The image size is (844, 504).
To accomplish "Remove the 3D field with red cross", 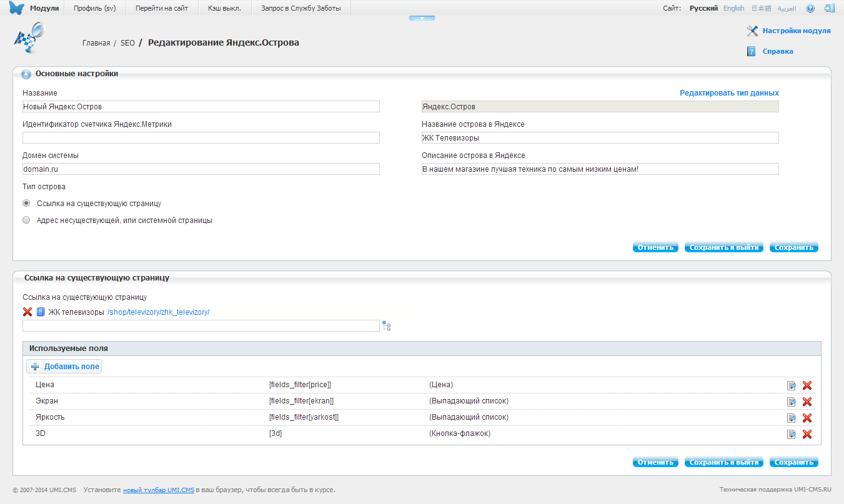I will (x=807, y=434).
